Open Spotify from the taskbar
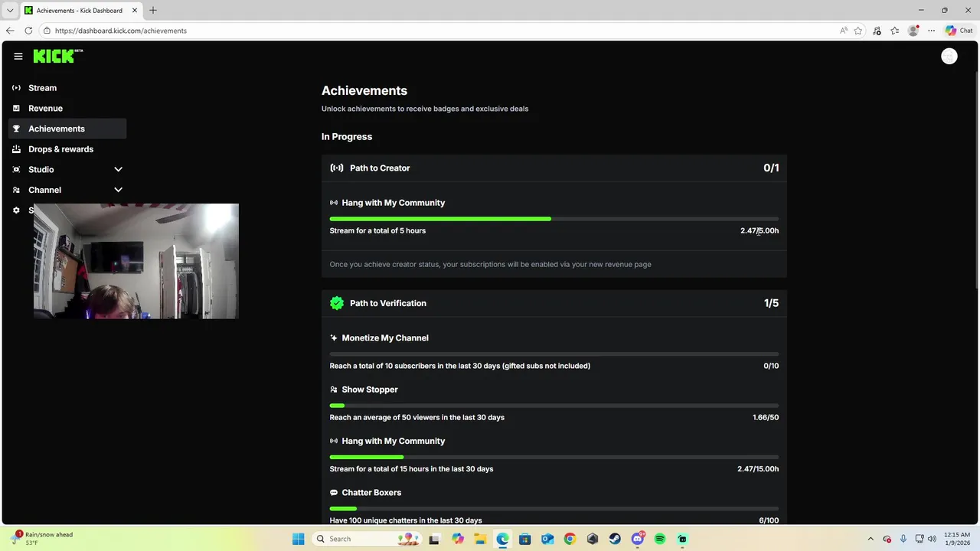 [x=660, y=539]
